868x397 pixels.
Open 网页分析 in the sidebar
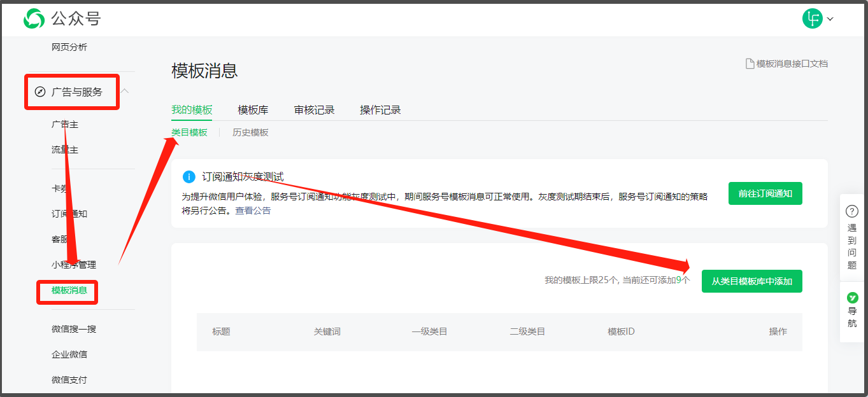point(69,47)
